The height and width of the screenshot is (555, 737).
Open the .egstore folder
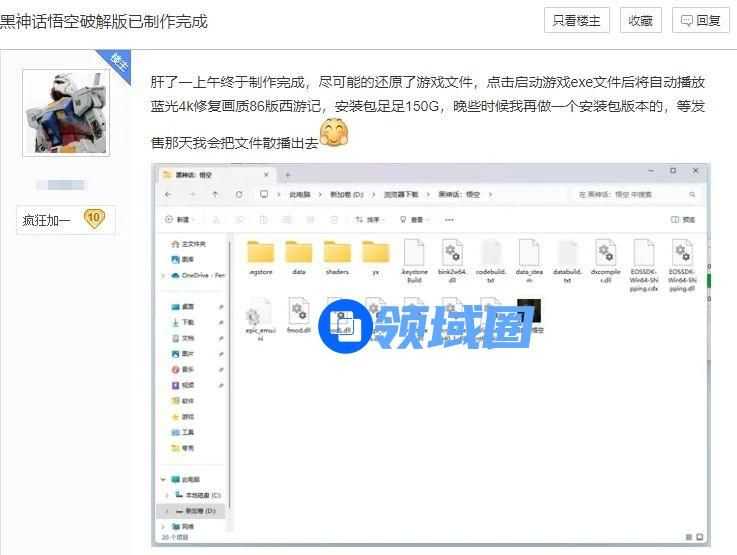click(x=260, y=255)
